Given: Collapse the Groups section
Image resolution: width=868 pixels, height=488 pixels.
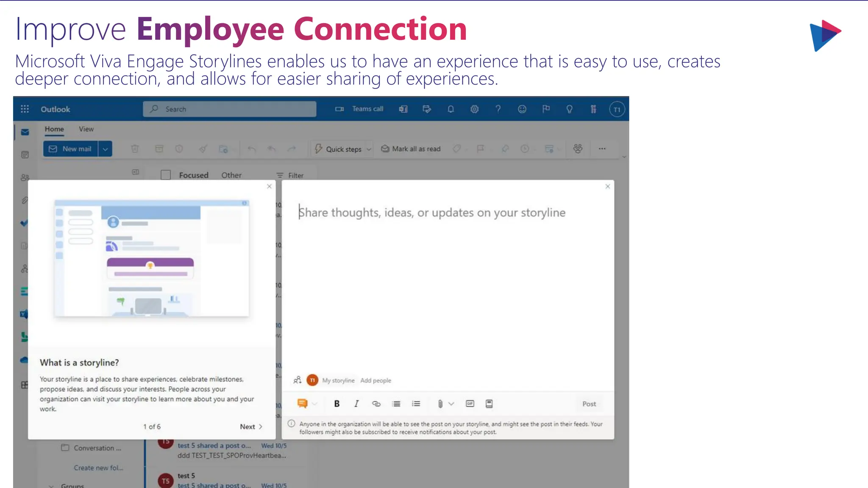Looking at the screenshot, I should (x=51, y=486).
